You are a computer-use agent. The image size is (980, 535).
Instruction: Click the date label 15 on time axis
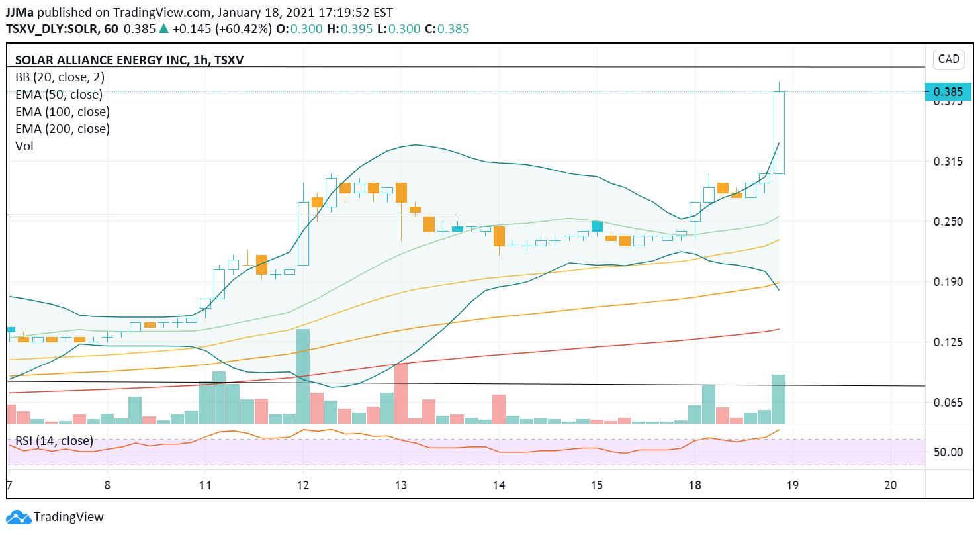596,485
